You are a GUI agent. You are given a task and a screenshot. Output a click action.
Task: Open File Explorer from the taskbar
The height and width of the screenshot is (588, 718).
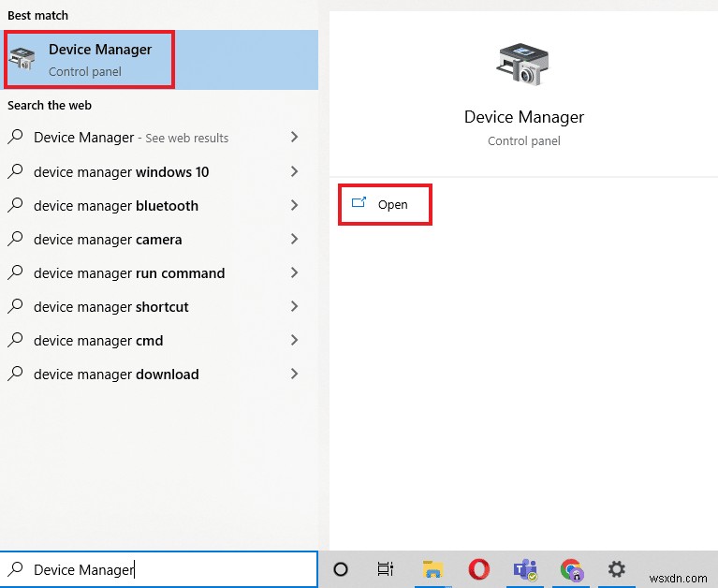click(432, 568)
